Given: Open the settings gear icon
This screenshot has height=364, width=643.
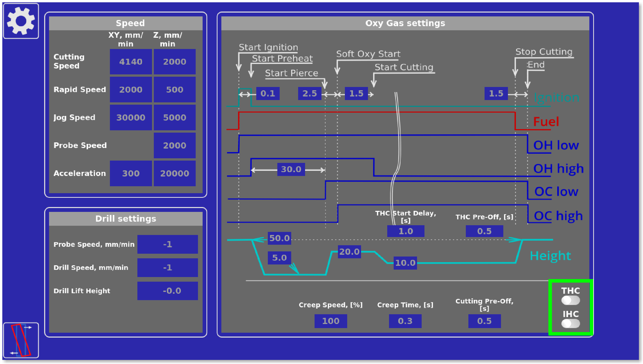Looking at the screenshot, I should [21, 21].
